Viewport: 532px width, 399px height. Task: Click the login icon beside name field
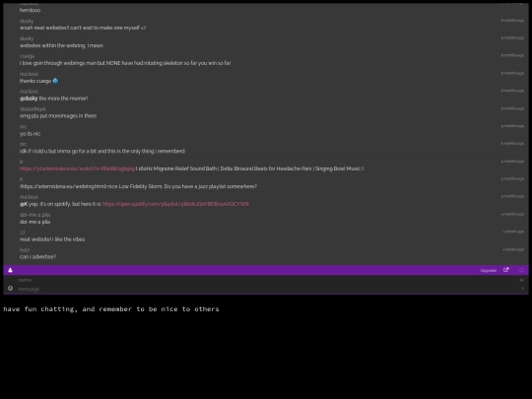tap(522, 280)
